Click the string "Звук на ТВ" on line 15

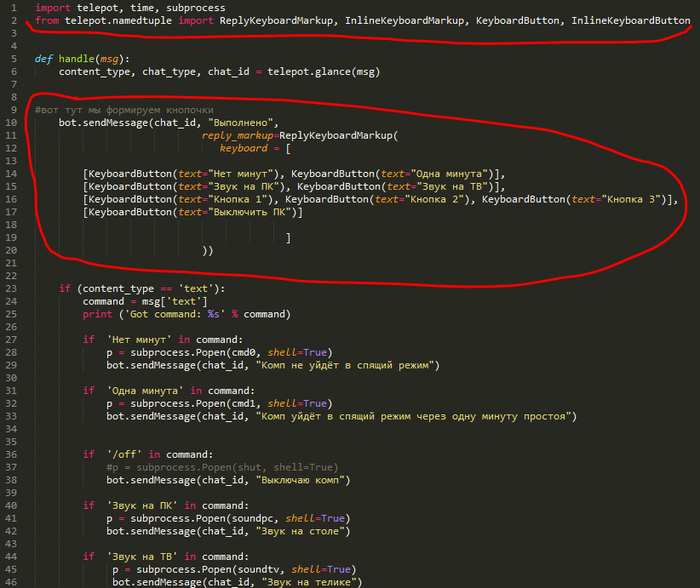(452, 187)
